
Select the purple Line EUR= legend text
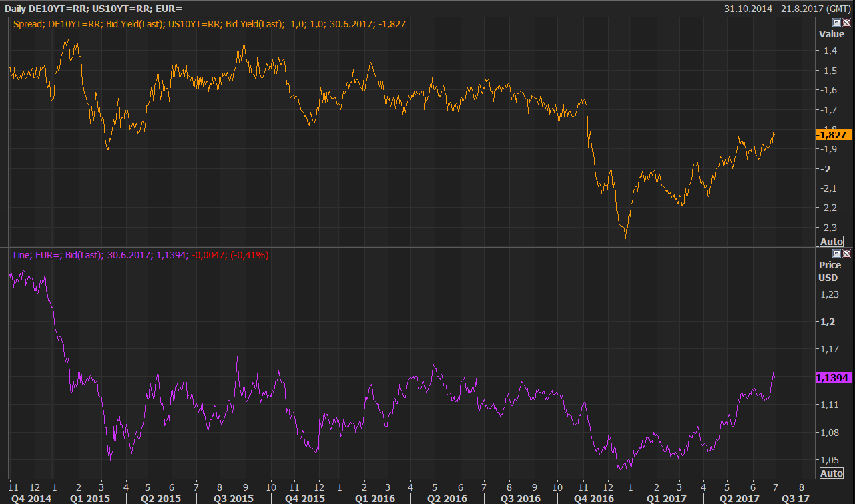(x=141, y=255)
